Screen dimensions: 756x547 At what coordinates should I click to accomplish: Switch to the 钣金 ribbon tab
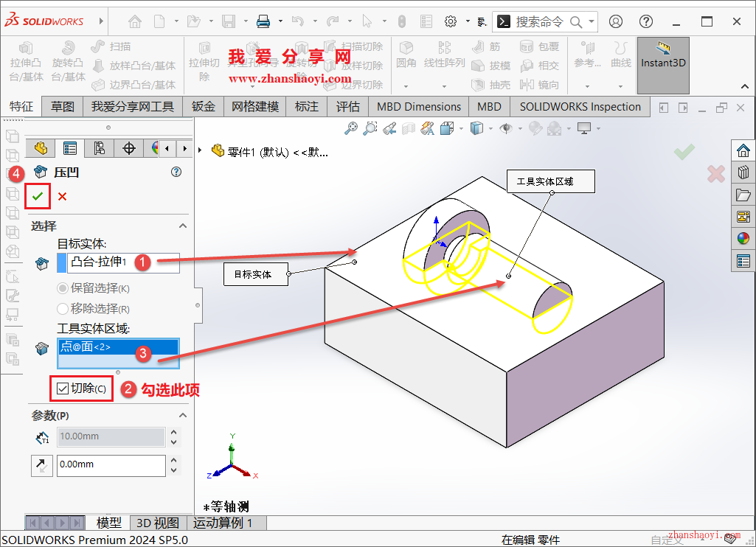204,106
